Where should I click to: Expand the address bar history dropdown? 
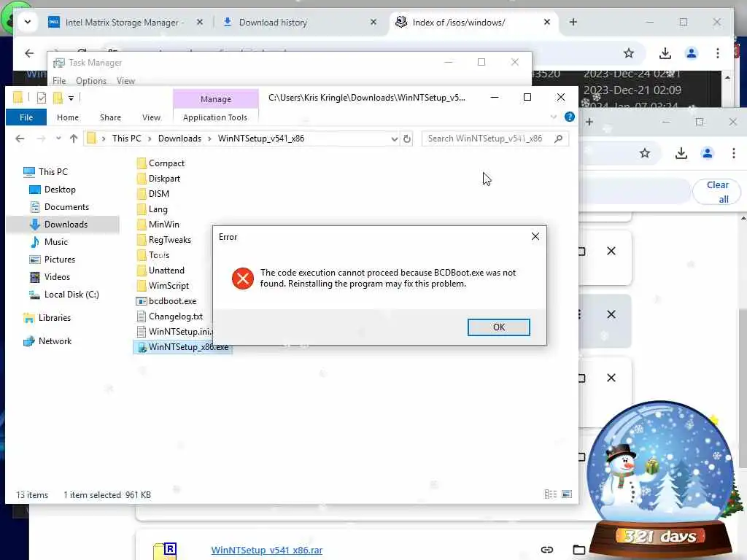coord(394,139)
